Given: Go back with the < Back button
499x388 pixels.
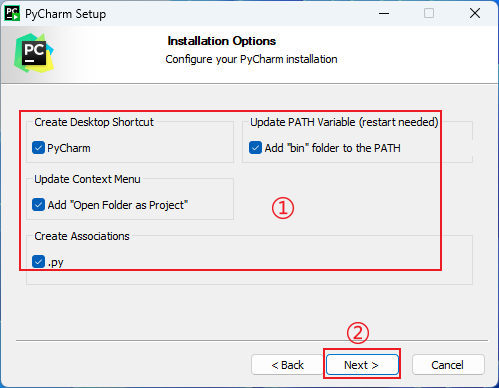Looking at the screenshot, I should pyautogui.click(x=287, y=365).
